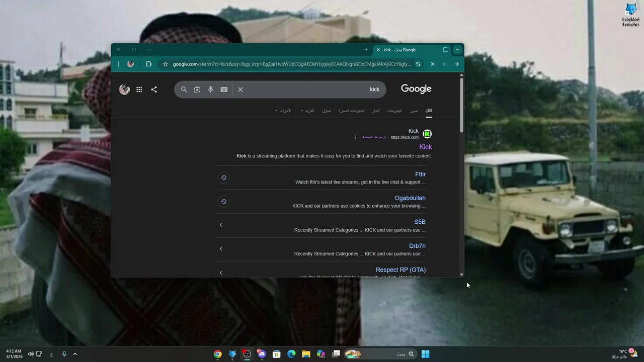The width and height of the screenshot is (644, 362).
Task: Open LabyMod Launcher desktop shortcut
Action: pyautogui.click(x=630, y=15)
